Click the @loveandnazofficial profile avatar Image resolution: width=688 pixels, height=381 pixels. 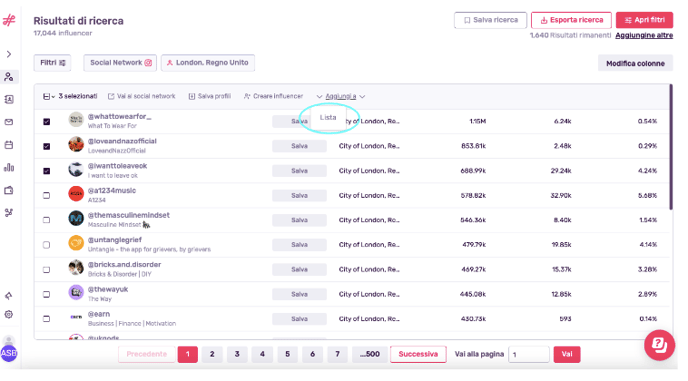[76, 144]
